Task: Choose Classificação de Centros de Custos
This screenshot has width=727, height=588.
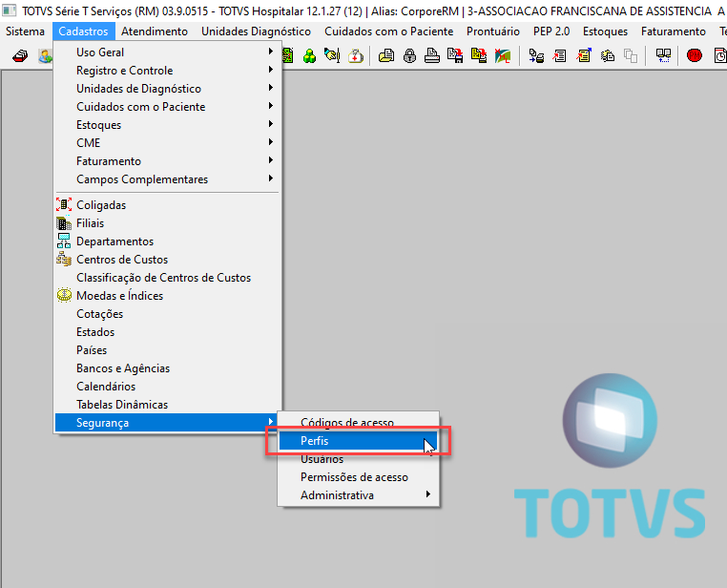Action: coord(167,278)
